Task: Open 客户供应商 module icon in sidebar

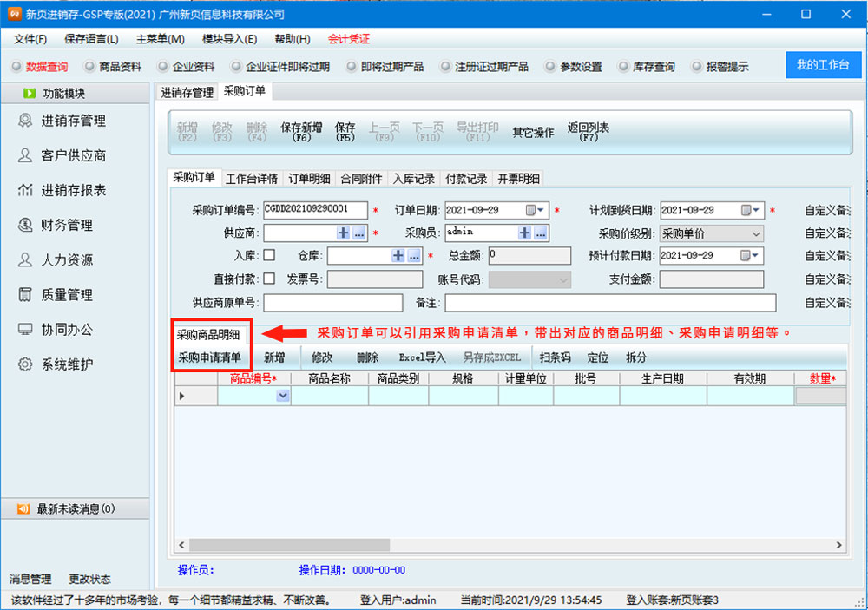Action: pyautogui.click(x=25, y=155)
